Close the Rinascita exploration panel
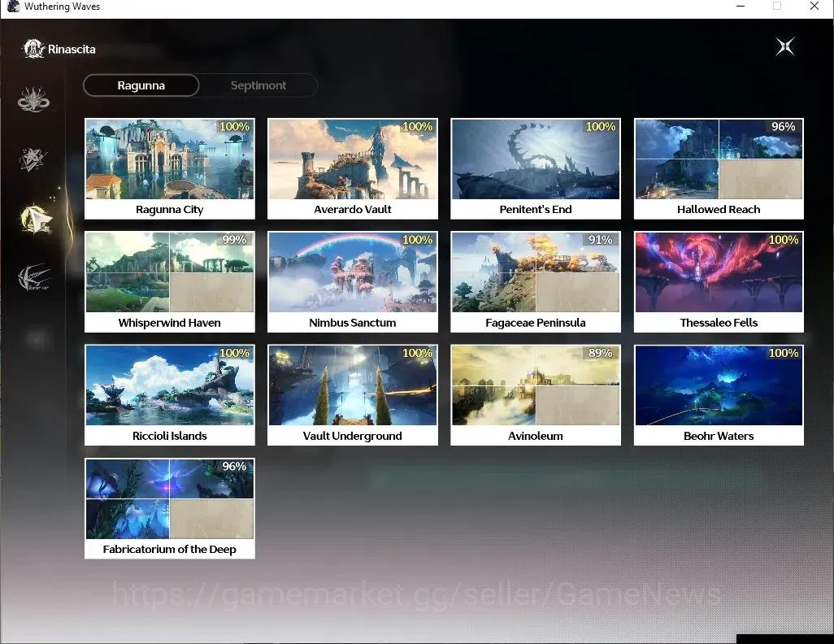The width and height of the screenshot is (834, 644). pos(784,47)
